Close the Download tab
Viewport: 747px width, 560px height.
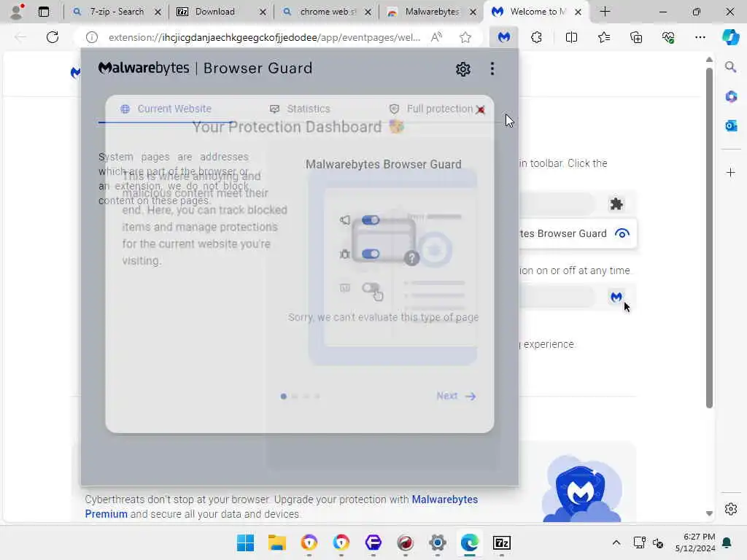tap(263, 12)
